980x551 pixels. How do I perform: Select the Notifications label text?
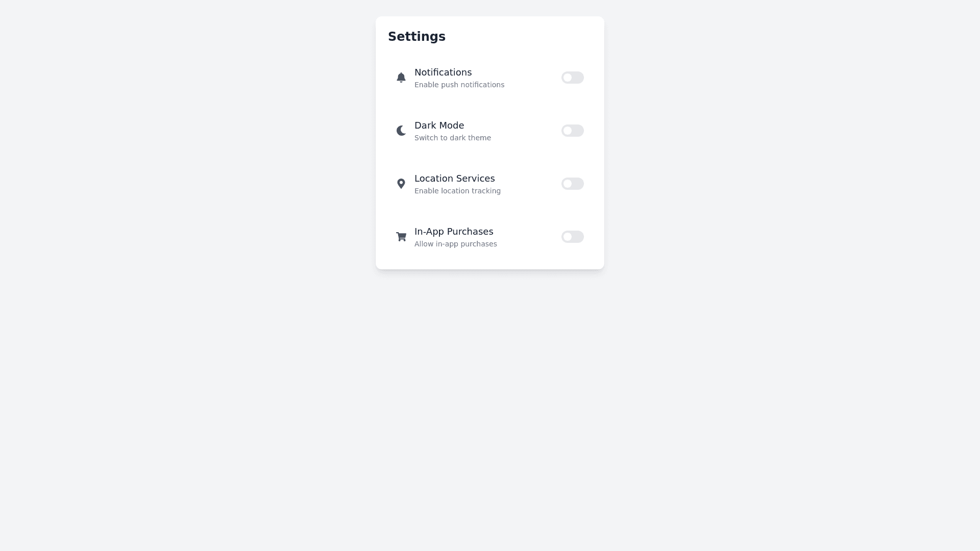click(443, 72)
